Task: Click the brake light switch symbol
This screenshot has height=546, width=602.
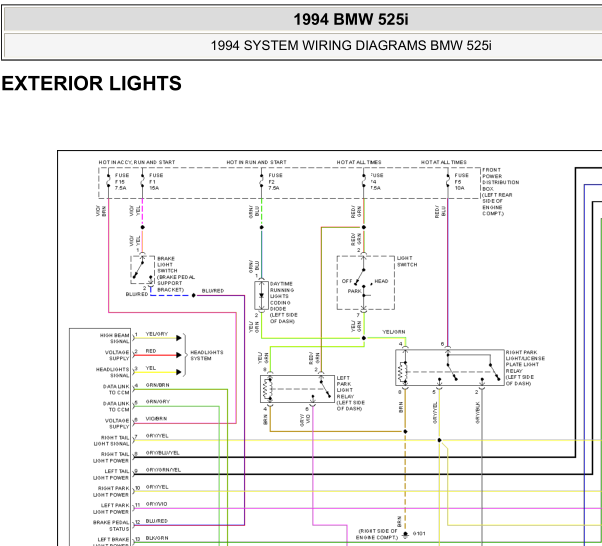Action: pos(142,270)
